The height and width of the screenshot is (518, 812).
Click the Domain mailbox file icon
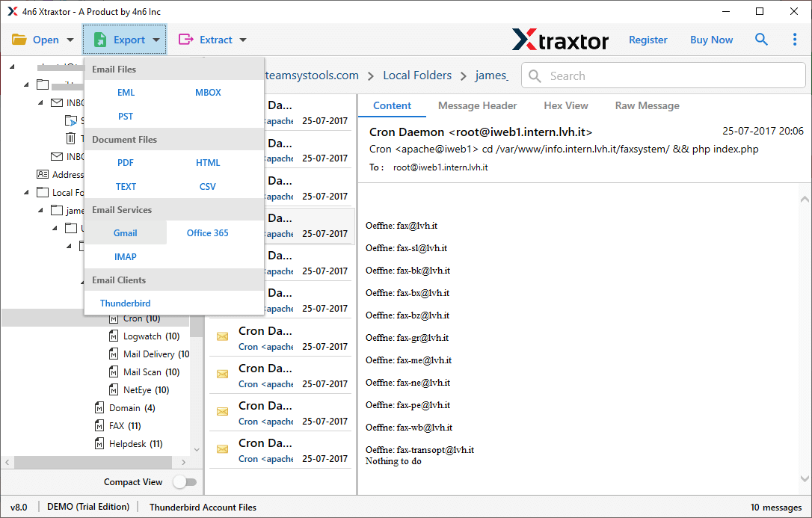[x=99, y=408]
